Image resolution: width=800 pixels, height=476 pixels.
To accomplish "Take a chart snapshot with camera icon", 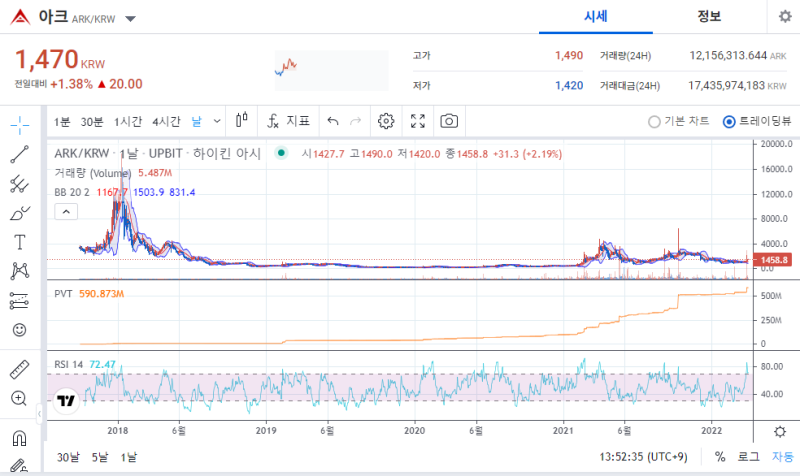I will pos(449,121).
